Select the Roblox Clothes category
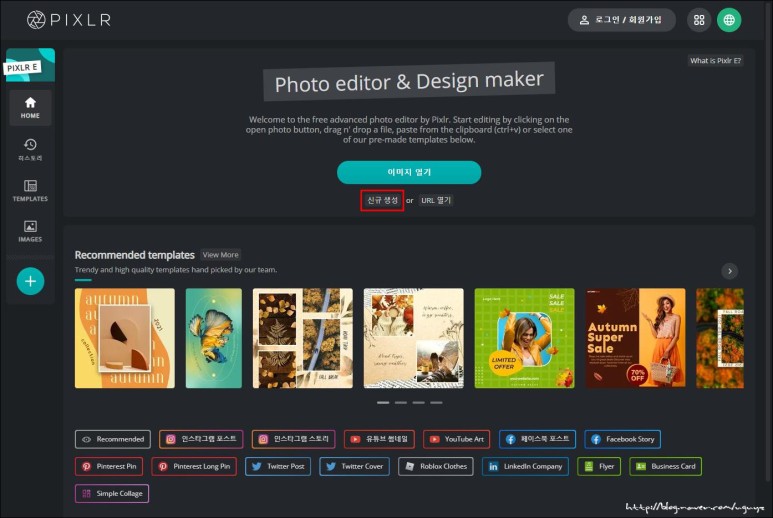 [436, 466]
